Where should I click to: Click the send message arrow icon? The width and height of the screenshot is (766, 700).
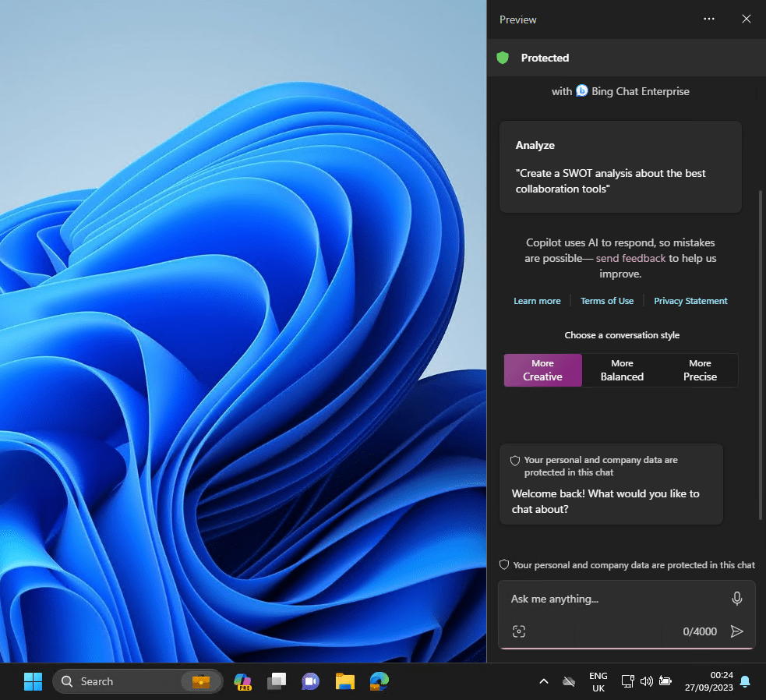pos(736,631)
